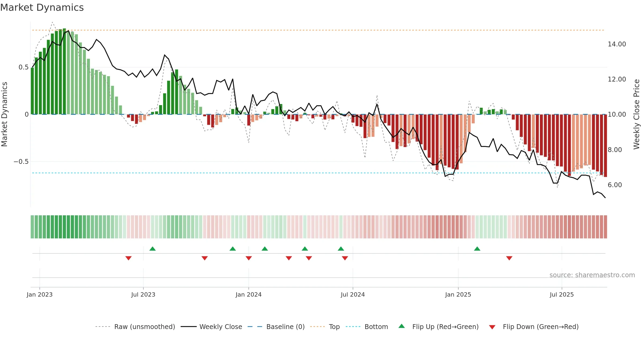The height and width of the screenshot is (362, 644).
Task: Click the Jan 2025 axis label
Action: coord(458,295)
